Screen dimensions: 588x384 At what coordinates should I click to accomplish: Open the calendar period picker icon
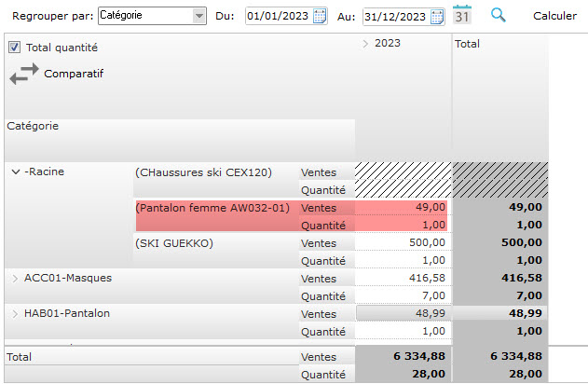tap(462, 15)
